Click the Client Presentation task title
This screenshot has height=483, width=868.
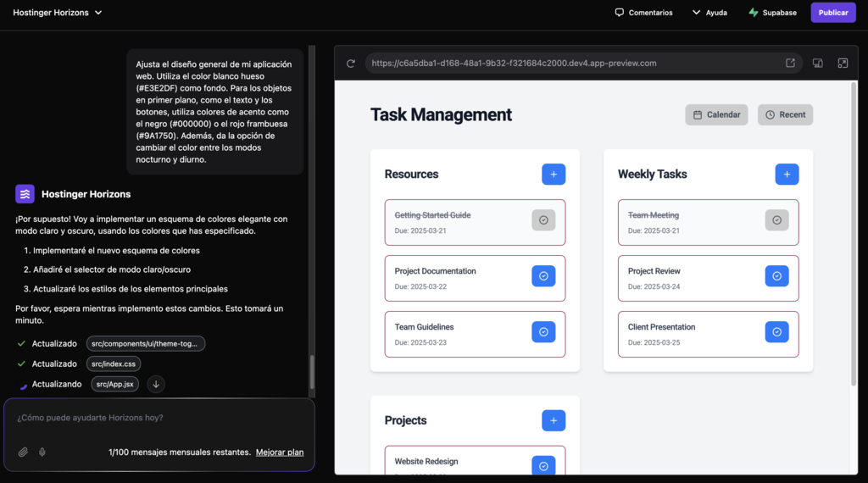(x=661, y=327)
